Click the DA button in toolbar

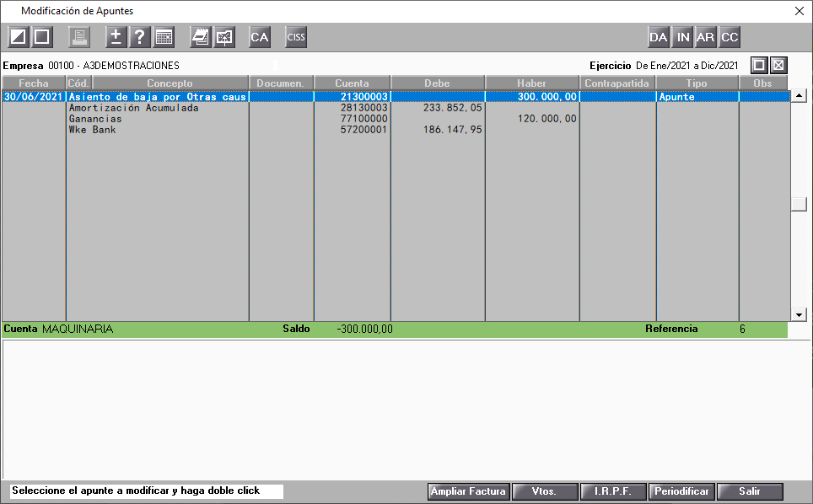click(659, 37)
